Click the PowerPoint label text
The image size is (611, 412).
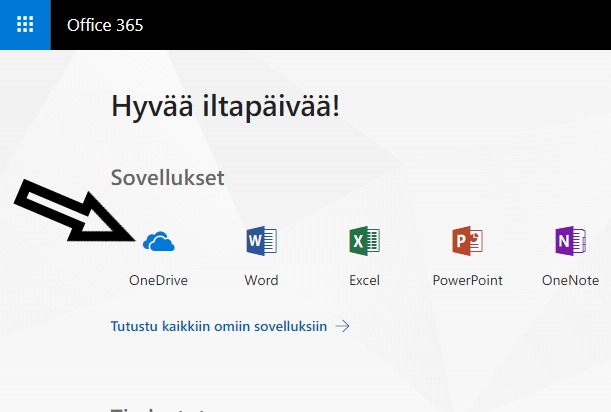click(x=468, y=280)
